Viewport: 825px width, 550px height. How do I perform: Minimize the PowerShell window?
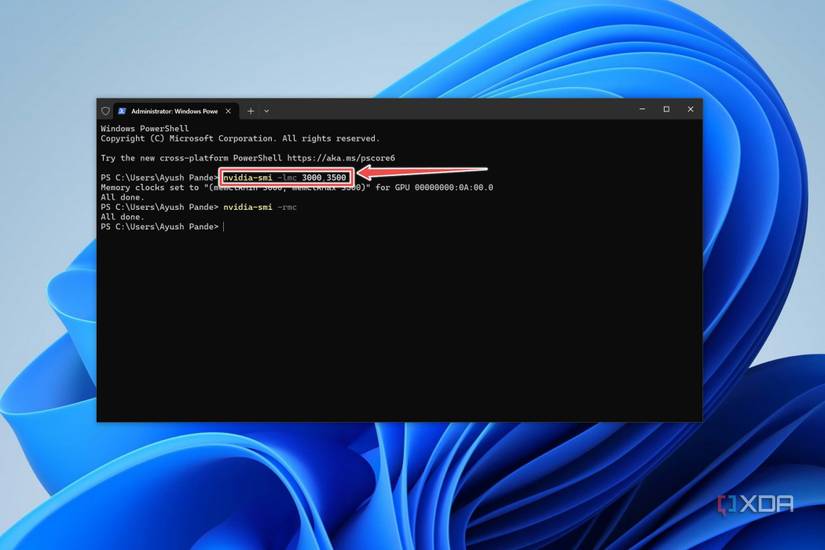pos(642,109)
